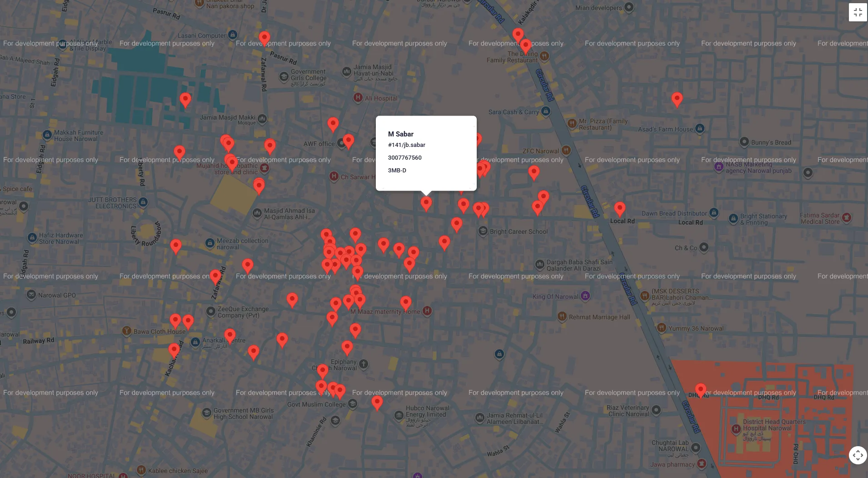This screenshot has width=868, height=478.
Task: Select the Government Girls College icon
Action: click(x=284, y=76)
